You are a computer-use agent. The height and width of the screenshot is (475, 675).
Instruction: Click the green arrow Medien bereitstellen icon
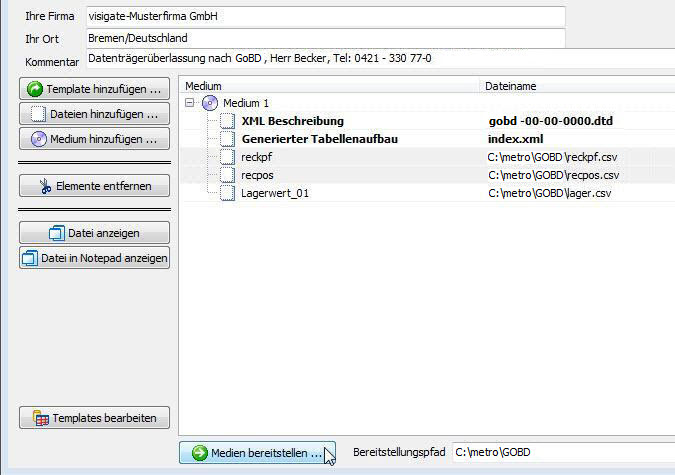[199, 453]
